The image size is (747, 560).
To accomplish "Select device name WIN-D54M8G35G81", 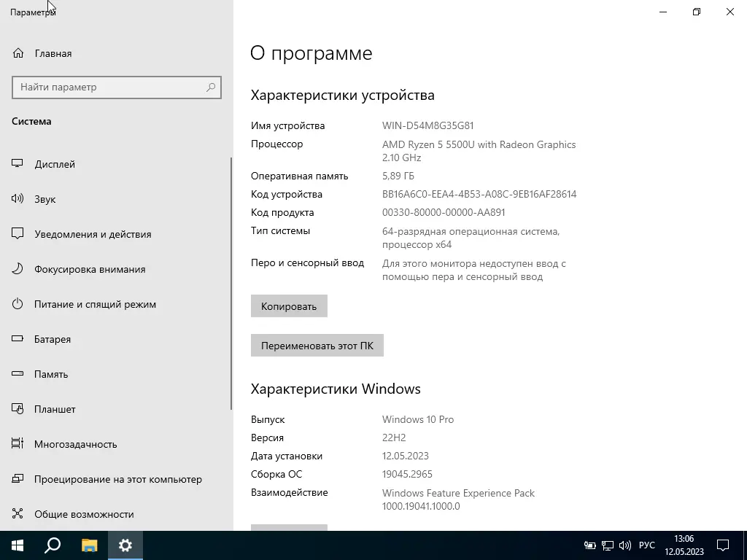I will [427, 125].
